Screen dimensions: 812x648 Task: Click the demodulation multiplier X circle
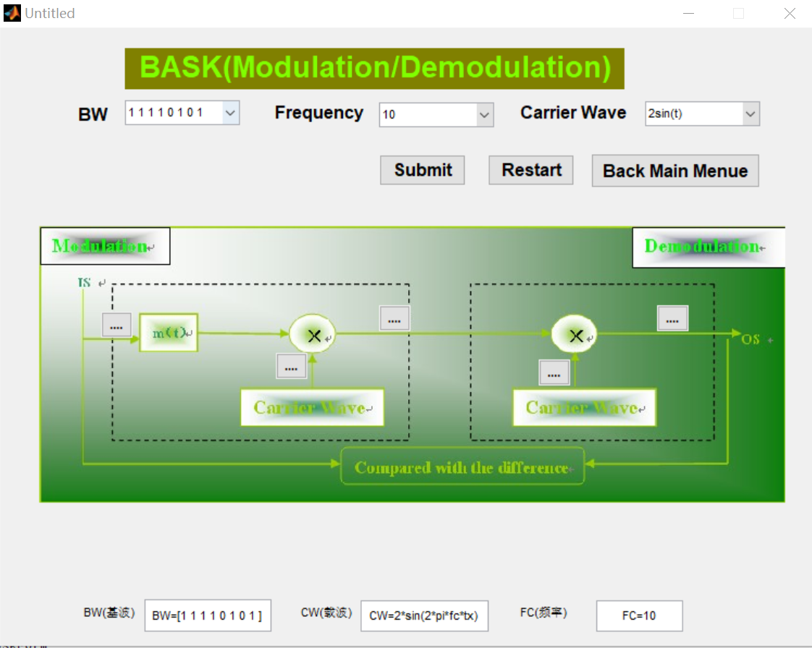pyautogui.click(x=575, y=334)
